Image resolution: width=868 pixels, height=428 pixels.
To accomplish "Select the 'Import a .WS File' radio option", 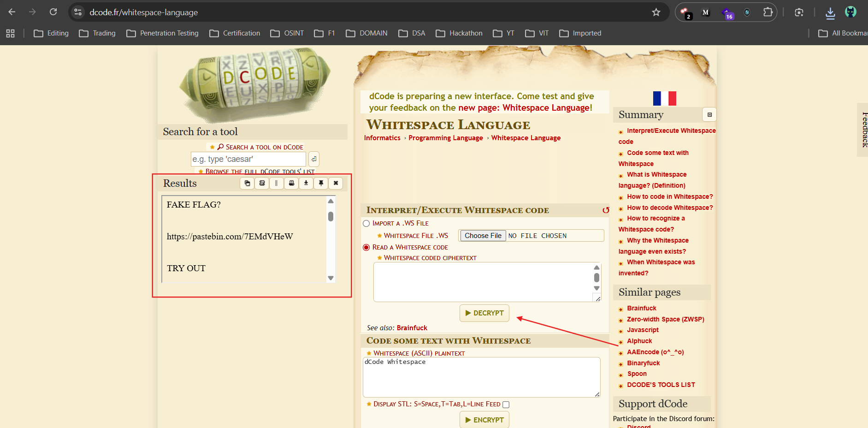I will pyautogui.click(x=366, y=224).
